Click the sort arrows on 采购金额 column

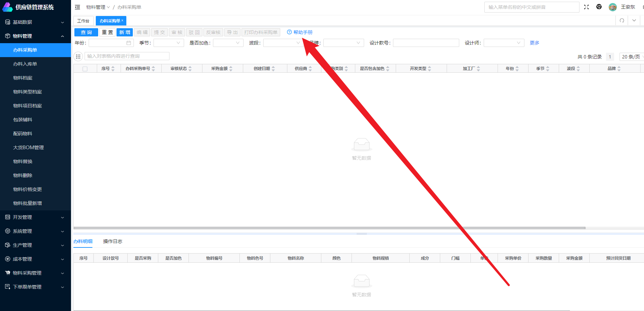[231, 69]
